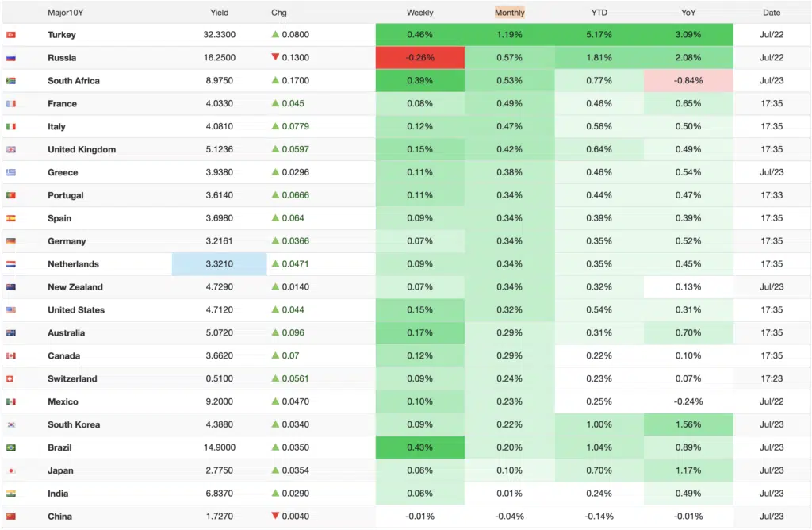Sort table by YoY column
The height and width of the screenshot is (530, 812).
point(688,13)
